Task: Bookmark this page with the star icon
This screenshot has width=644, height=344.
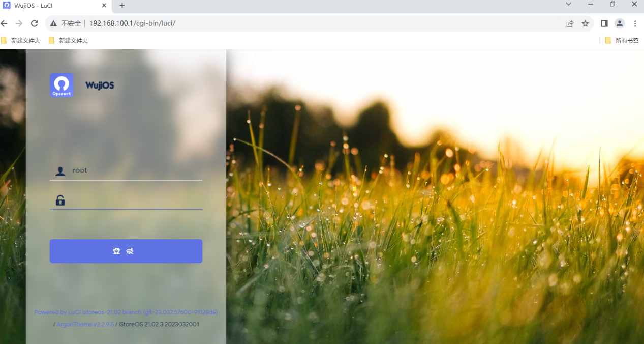Action: 585,23
